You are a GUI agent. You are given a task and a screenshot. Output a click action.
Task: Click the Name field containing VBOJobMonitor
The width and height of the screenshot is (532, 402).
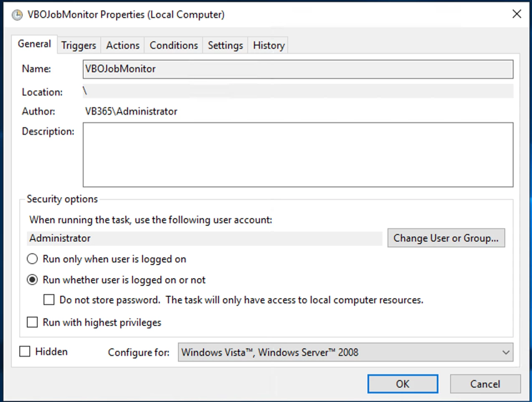tap(298, 69)
